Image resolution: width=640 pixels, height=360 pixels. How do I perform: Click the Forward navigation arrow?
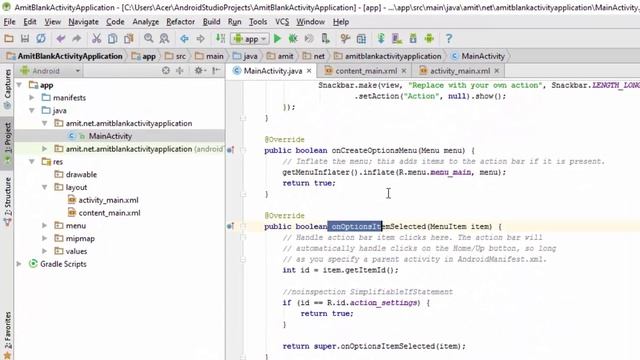(200, 39)
